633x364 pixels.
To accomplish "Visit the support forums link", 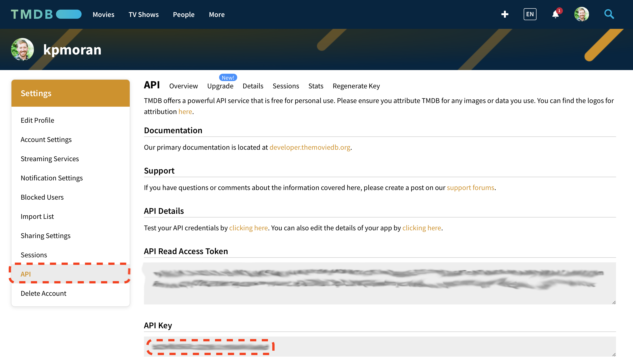I will click(470, 187).
